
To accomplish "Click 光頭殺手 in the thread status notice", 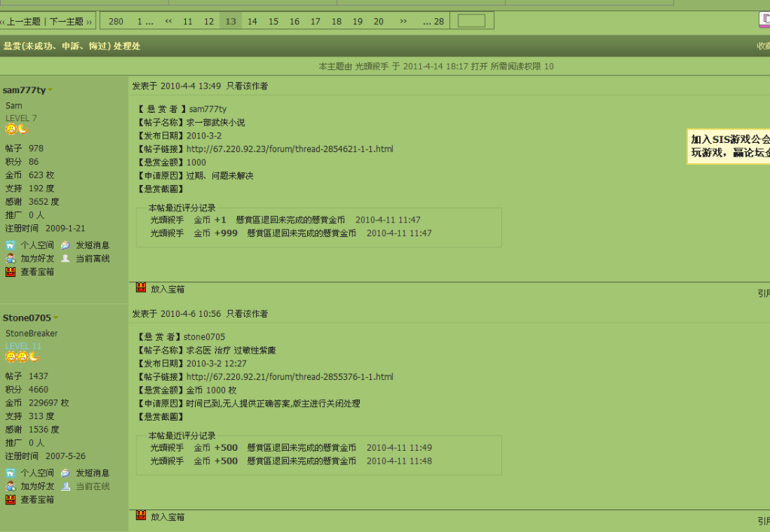I will (372, 66).
